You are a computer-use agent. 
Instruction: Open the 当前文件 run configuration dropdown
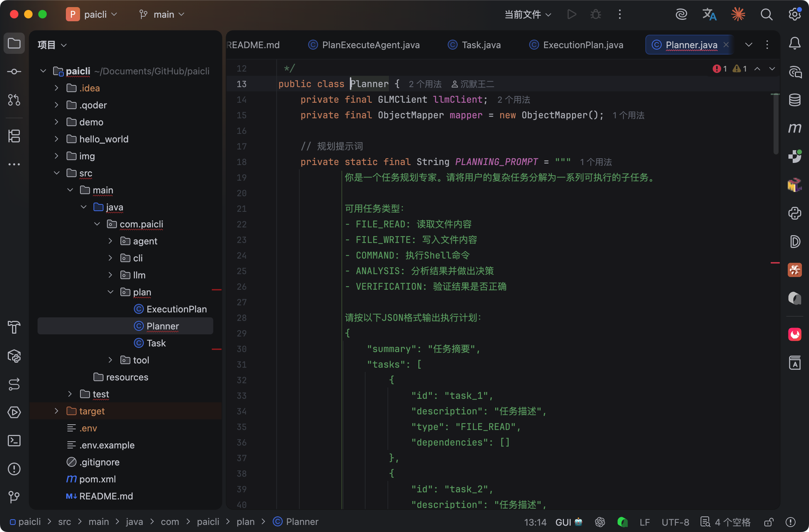(528, 15)
